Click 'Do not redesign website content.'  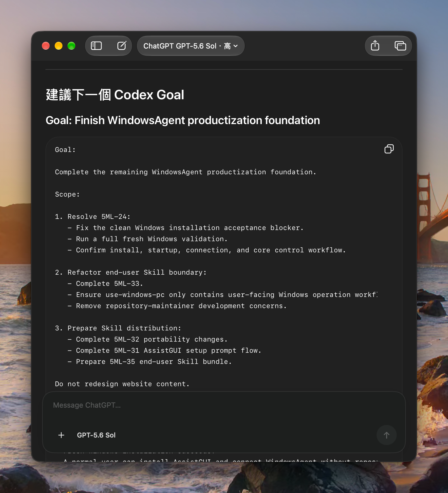coord(122,384)
